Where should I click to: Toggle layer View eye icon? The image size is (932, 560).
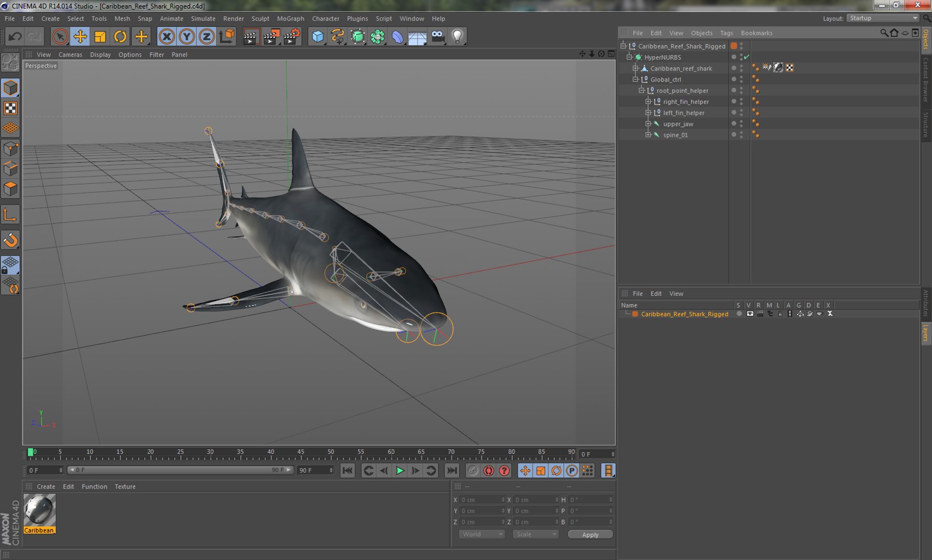coord(750,314)
